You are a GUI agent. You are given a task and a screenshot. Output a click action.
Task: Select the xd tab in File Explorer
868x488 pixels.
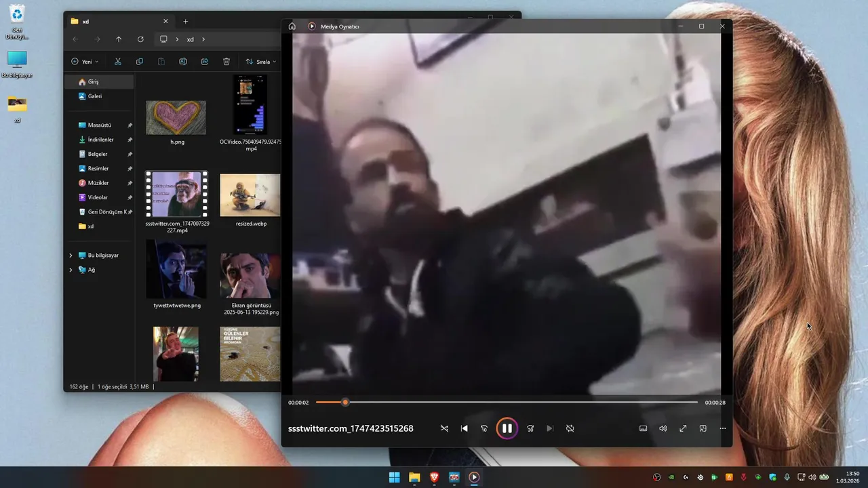coord(119,21)
